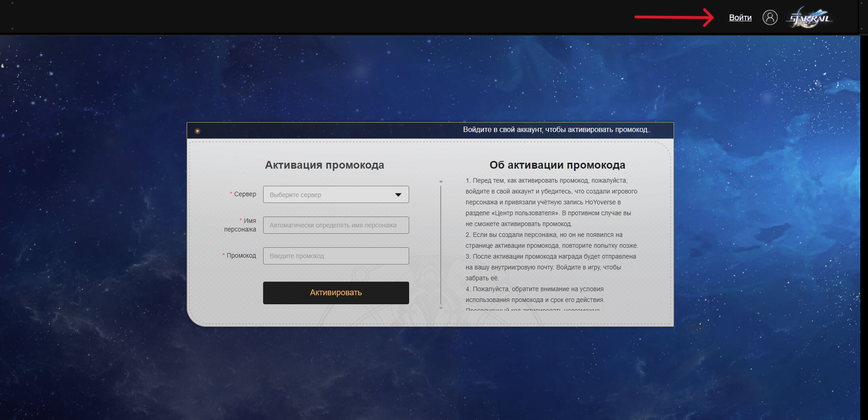868x420 pixels.
Task: Click the sun emblem on the dark banner
Action: coord(198,130)
